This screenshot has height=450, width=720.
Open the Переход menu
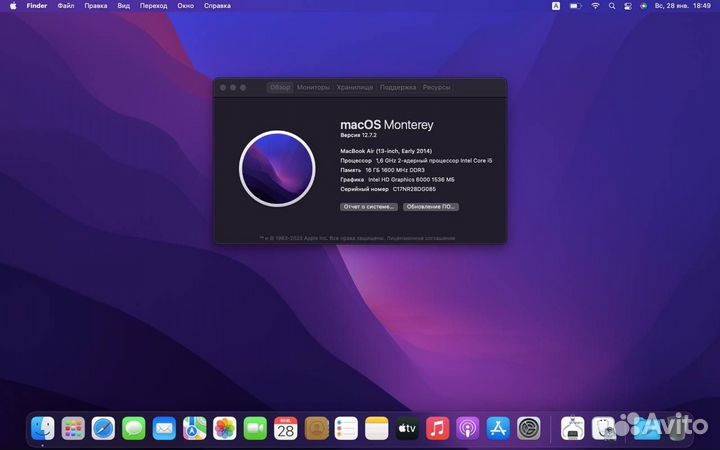coord(153,6)
